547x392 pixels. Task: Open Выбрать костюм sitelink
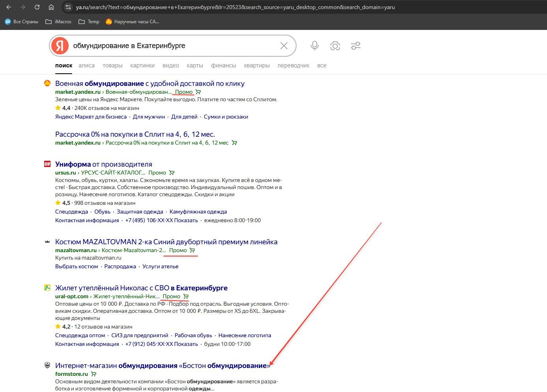77,266
